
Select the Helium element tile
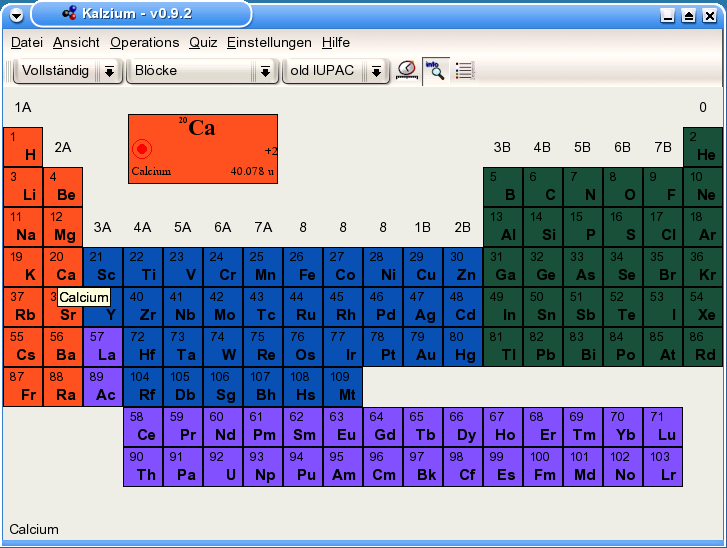point(703,147)
